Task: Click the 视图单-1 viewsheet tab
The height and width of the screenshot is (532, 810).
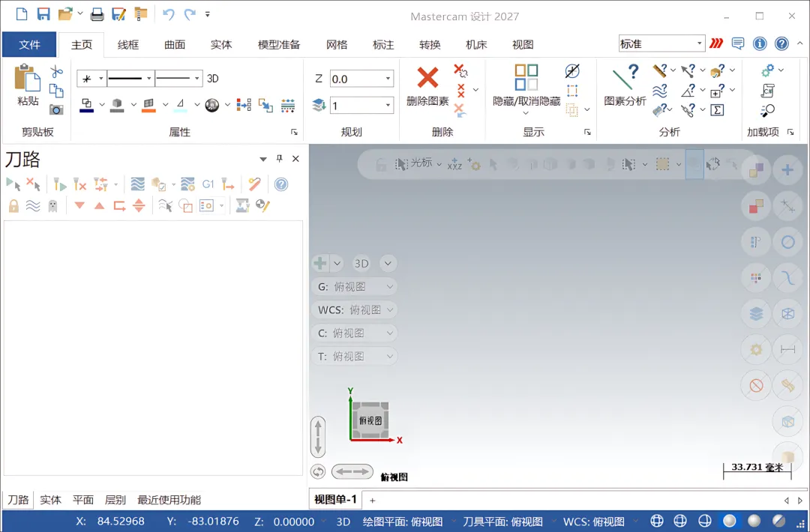Action: click(336, 499)
